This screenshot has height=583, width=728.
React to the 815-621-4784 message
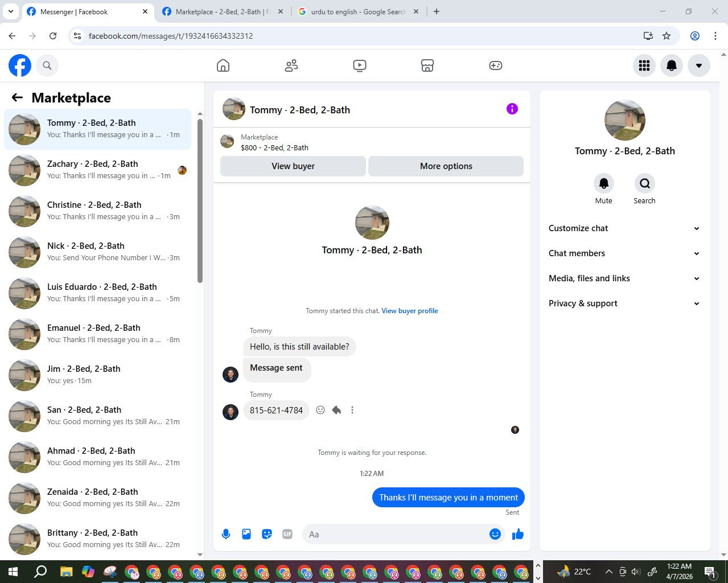[x=320, y=410]
